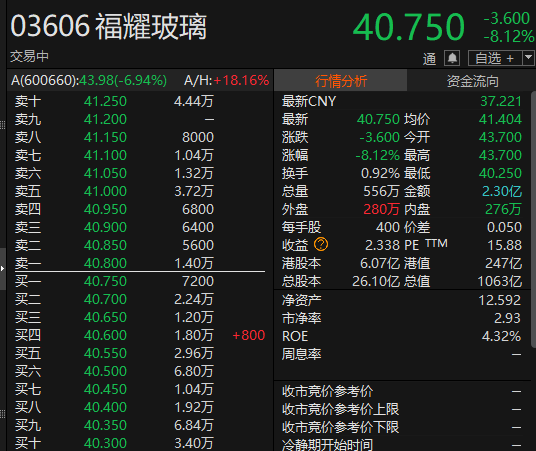Click 卖十 volume 4.44万

[194, 101]
